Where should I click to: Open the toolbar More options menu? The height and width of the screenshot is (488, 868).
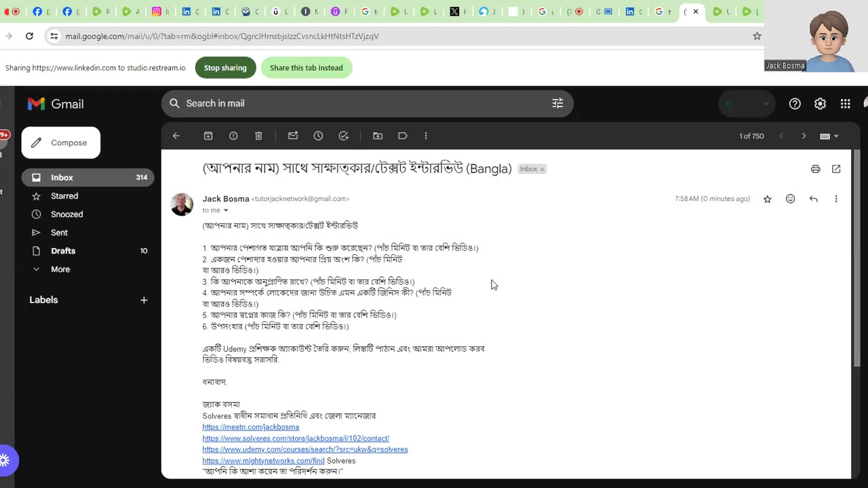(x=426, y=136)
